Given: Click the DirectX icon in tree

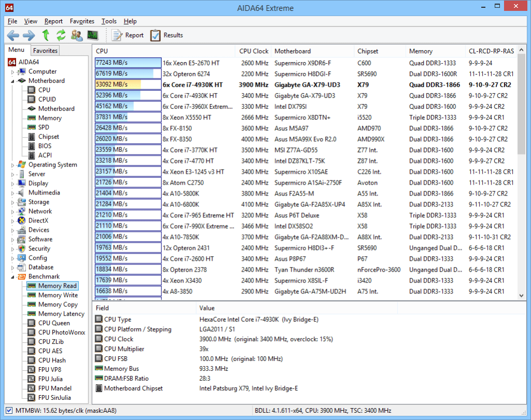Looking at the screenshot, I should 22,220.
